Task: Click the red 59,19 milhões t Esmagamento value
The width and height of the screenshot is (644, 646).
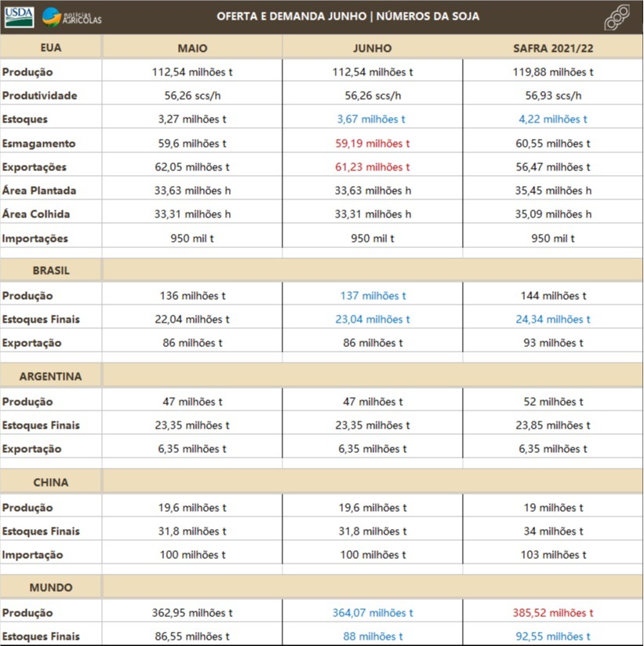Action: [372, 144]
